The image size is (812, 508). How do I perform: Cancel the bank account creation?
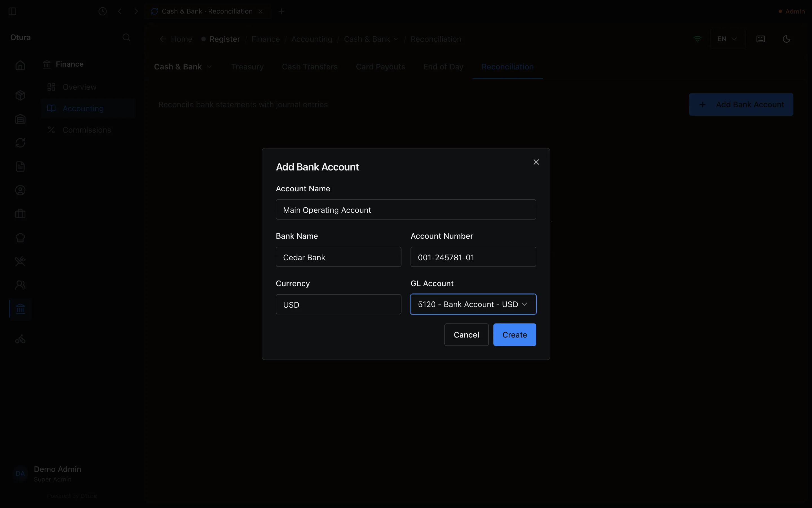pyautogui.click(x=466, y=335)
